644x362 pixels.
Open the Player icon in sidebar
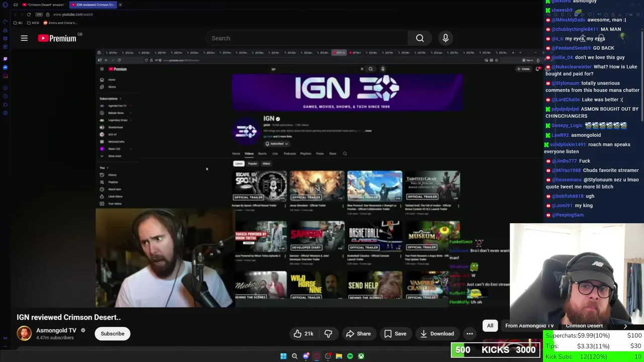pos(5,88)
